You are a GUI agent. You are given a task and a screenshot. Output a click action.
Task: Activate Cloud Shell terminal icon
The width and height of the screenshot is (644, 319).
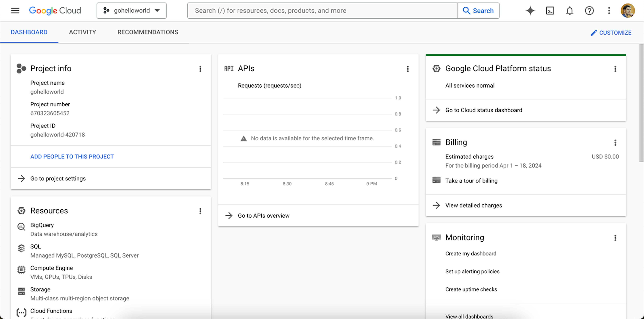pyautogui.click(x=550, y=10)
